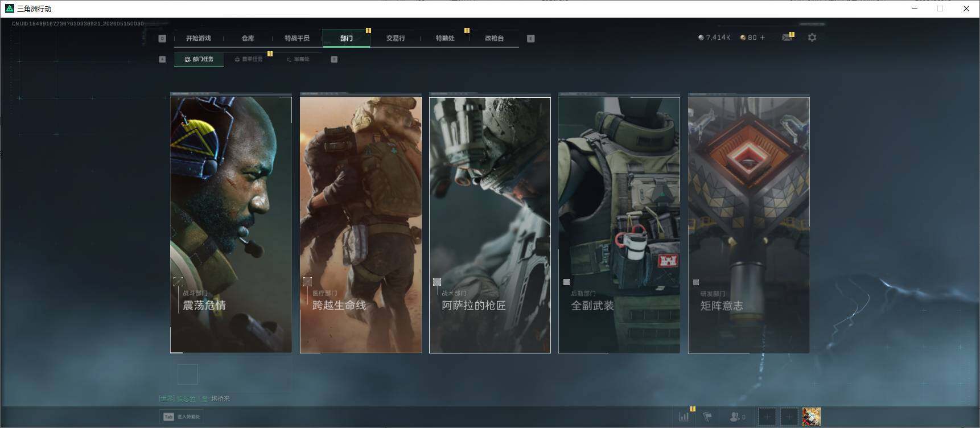Open the 开始游戏 tab
Image resolution: width=980 pixels, height=428 pixels.
click(x=198, y=38)
